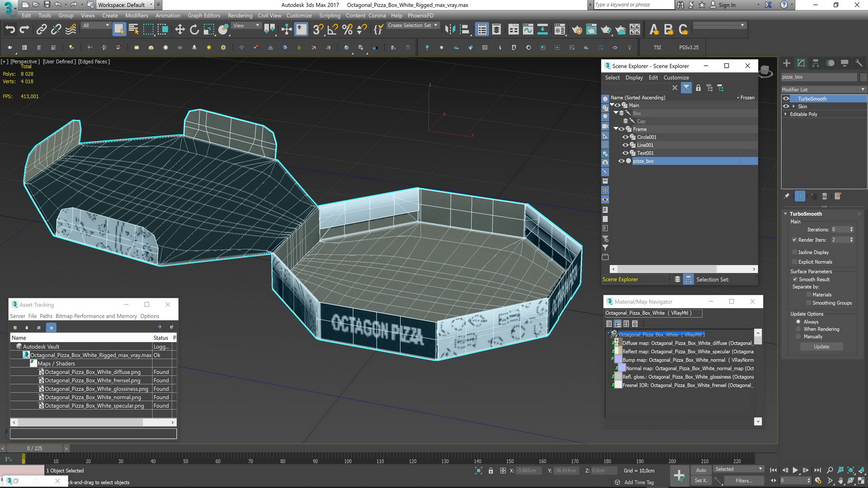Toggle the TurboSmooth modifier eye icon
868x488 pixels.
786,99
